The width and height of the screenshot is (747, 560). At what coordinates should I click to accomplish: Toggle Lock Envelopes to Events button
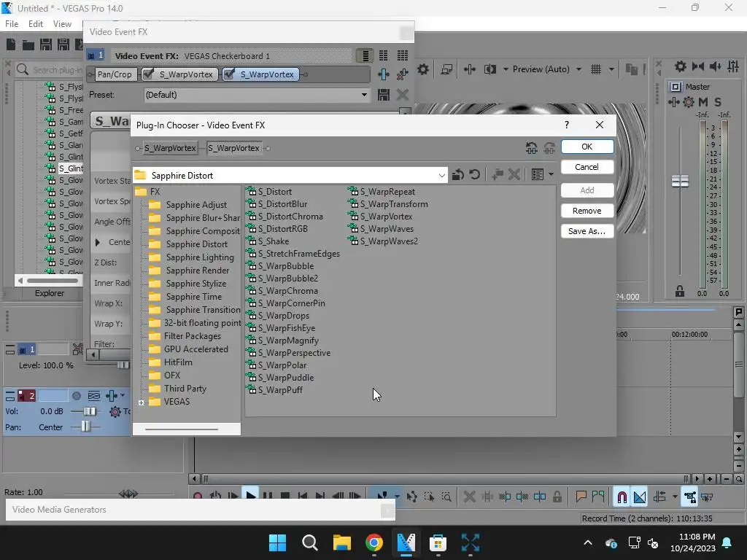(x=690, y=497)
